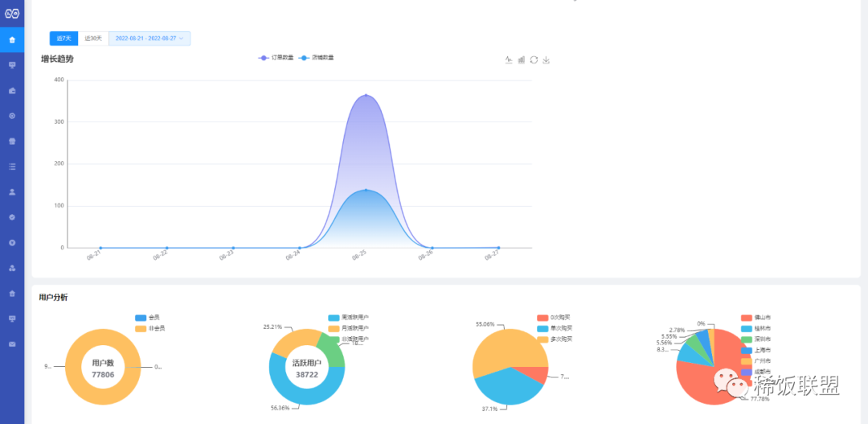Screen dimensions: 868x424
Task: Click the 08-21 data point on the baseline
Action: (x=100, y=248)
